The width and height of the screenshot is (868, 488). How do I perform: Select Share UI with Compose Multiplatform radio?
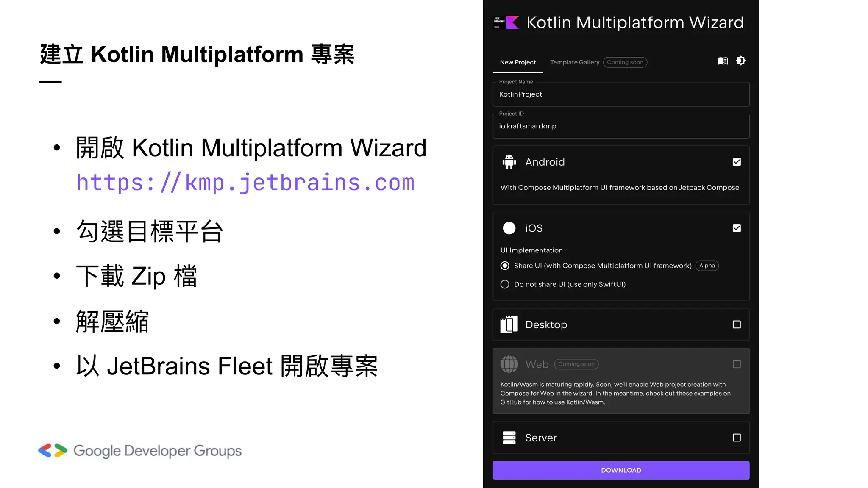[x=505, y=266]
